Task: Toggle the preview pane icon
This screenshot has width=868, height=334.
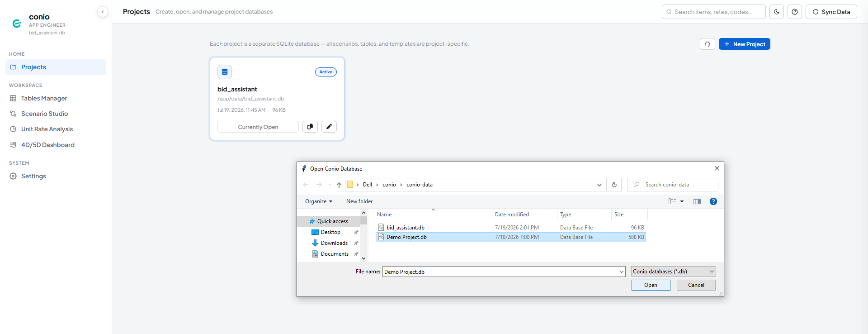Action: point(697,201)
